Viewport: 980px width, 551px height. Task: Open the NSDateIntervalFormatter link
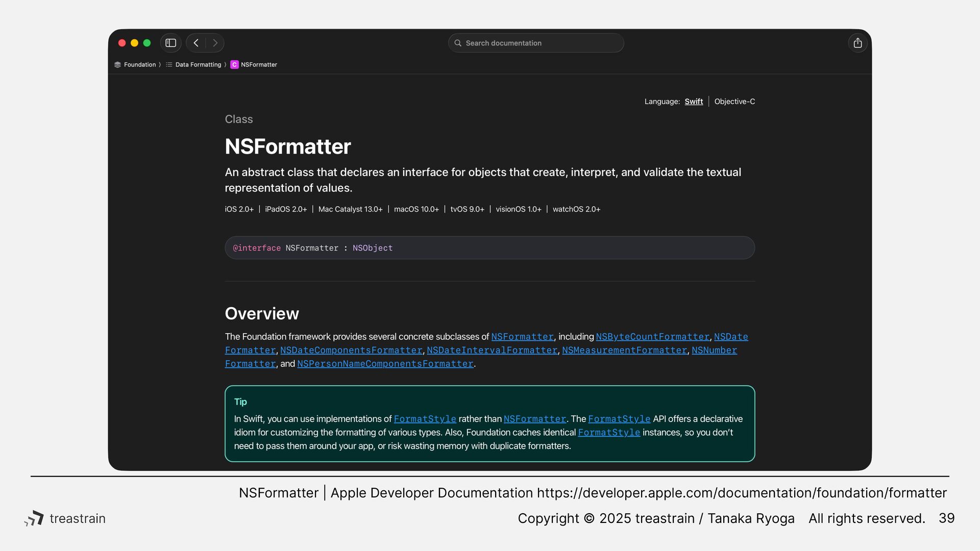pyautogui.click(x=492, y=350)
